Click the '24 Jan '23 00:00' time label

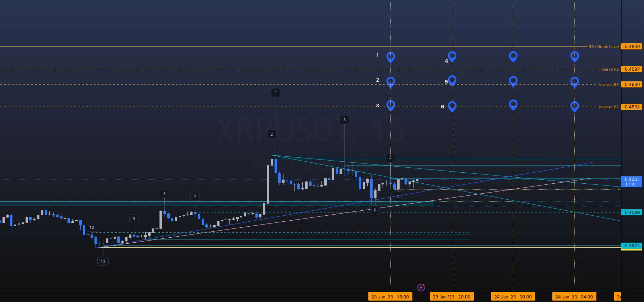(x=513, y=297)
